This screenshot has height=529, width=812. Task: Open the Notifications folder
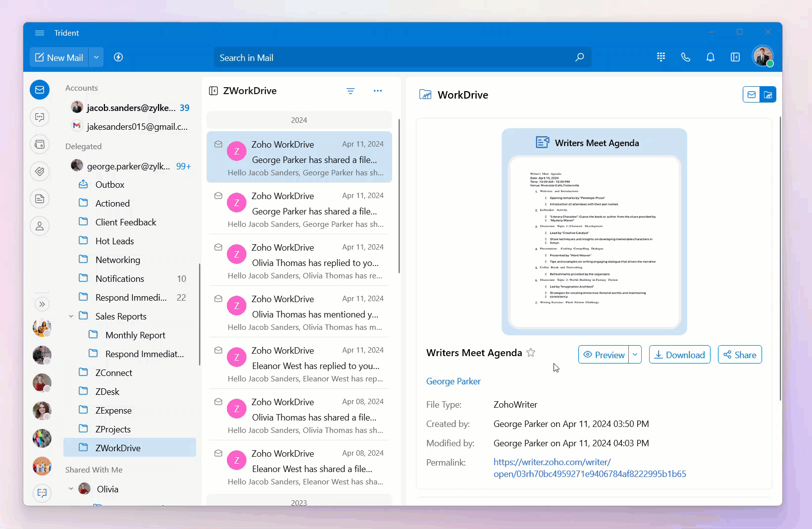(130, 278)
